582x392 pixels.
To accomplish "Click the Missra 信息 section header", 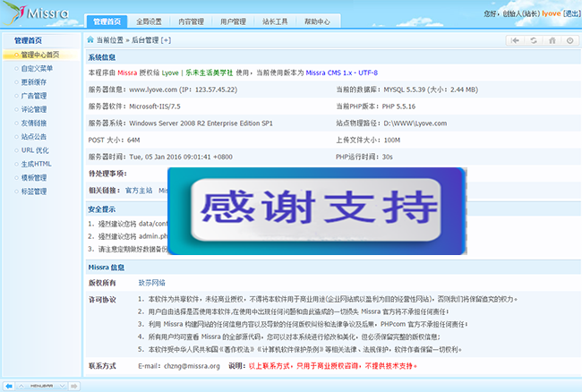I will [x=107, y=268].
